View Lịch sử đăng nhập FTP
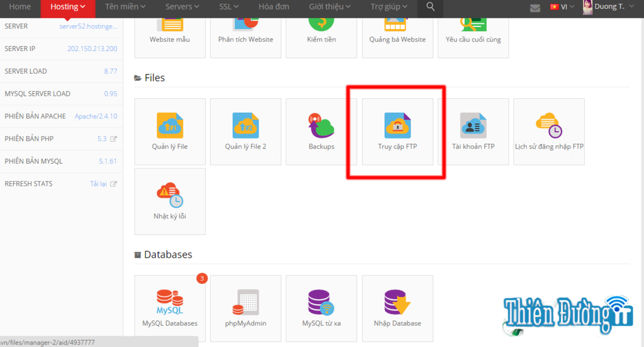 click(548, 132)
